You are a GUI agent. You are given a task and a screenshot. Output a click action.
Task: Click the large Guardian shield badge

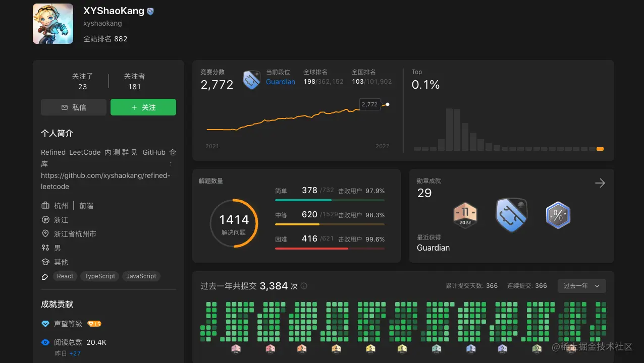click(x=511, y=215)
